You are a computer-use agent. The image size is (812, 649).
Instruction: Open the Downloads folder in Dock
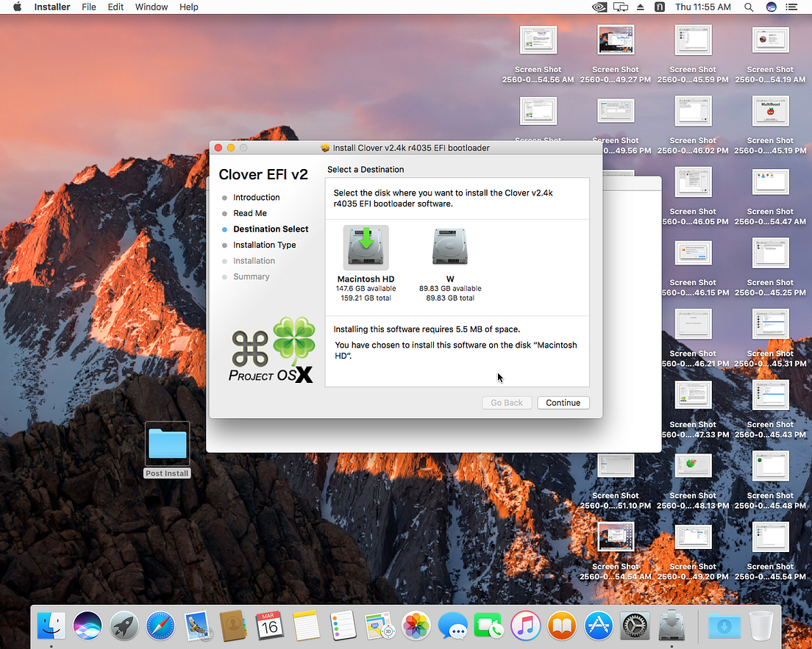coord(724,625)
